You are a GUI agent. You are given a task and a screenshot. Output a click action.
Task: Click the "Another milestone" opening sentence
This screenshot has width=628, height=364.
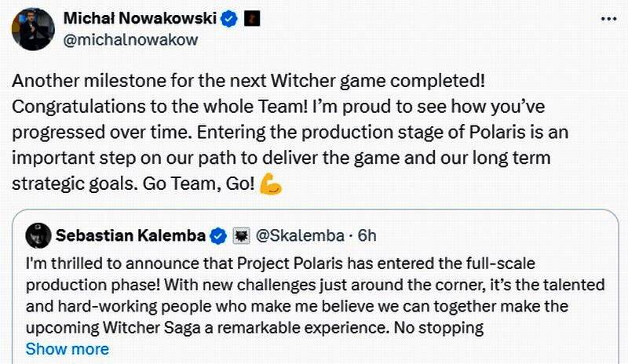(x=235, y=81)
